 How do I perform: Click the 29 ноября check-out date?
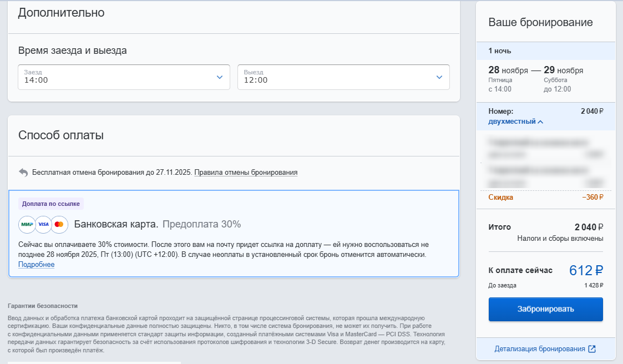pyautogui.click(x=563, y=70)
